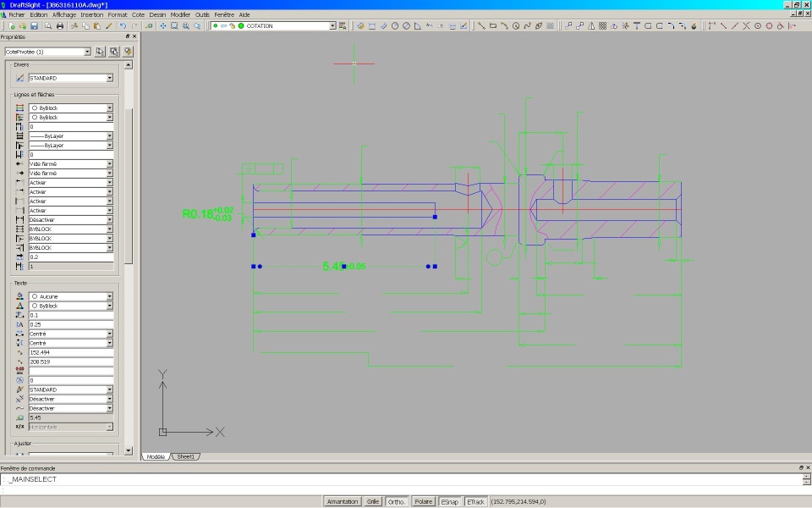
Task: Click the Open file toolbar icon
Action: click(22, 25)
